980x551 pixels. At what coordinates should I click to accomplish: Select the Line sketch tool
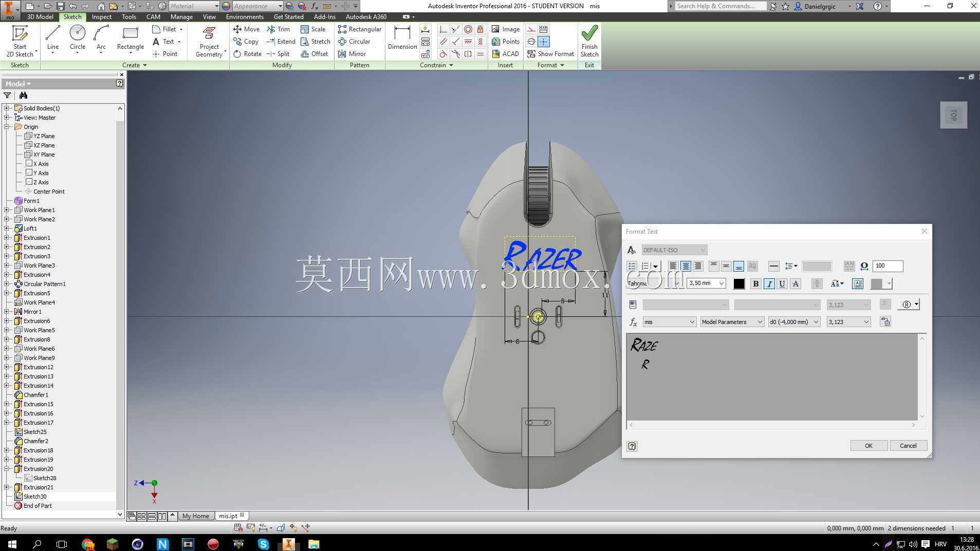point(52,39)
